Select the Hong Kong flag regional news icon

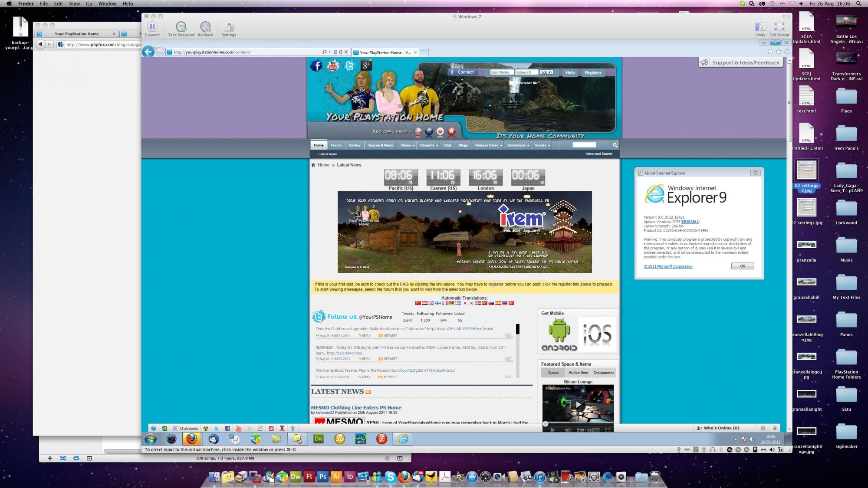tap(451, 131)
